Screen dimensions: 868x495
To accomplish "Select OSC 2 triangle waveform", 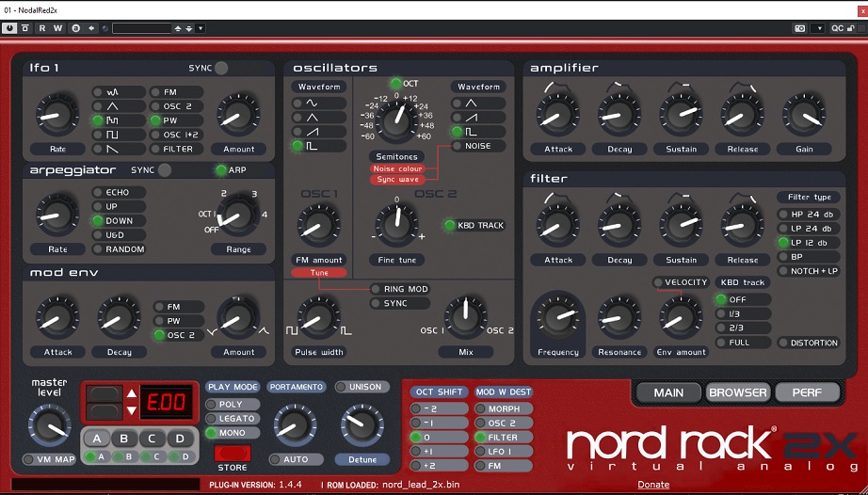I will (478, 103).
